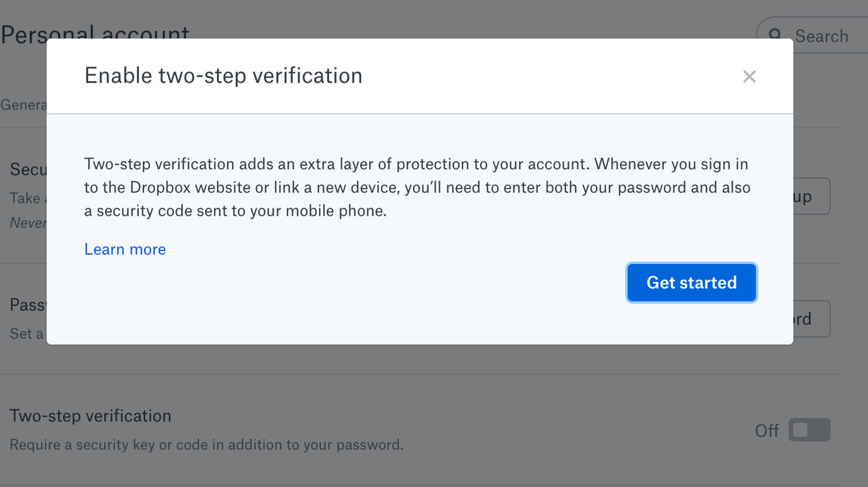Click the partially hidden button ending in "rd"
Viewport: 868px width, 487px height.
[x=812, y=319]
